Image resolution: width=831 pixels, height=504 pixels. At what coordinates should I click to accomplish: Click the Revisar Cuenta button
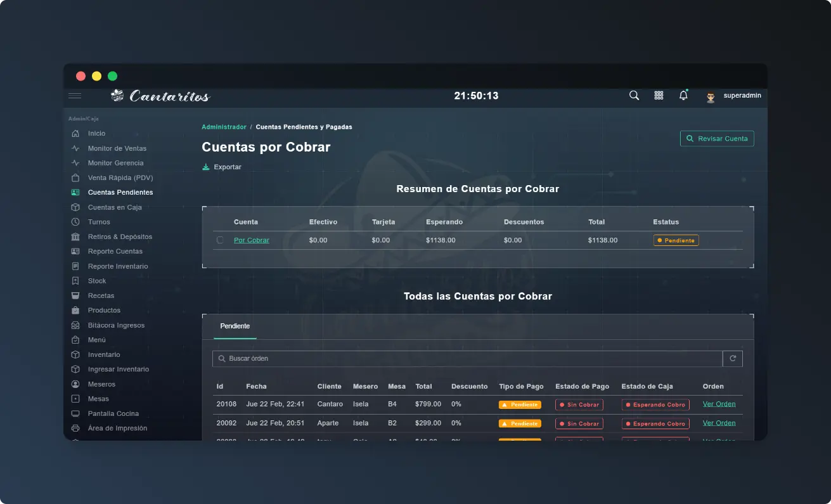tap(717, 139)
